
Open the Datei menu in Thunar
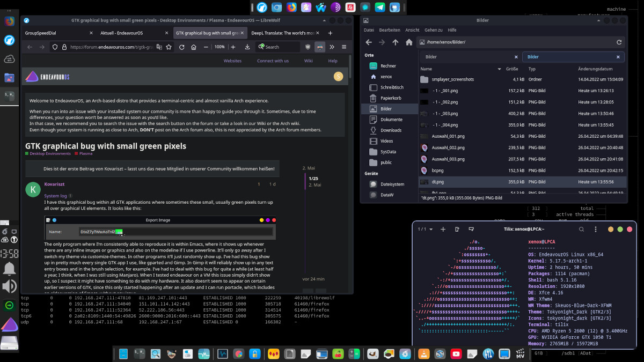369,30
